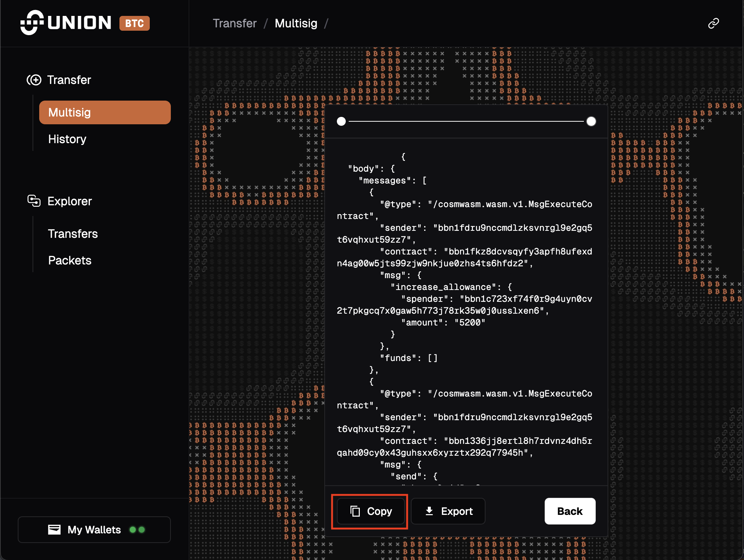Go to the Packets page
This screenshot has width=744, height=560.
70,260
